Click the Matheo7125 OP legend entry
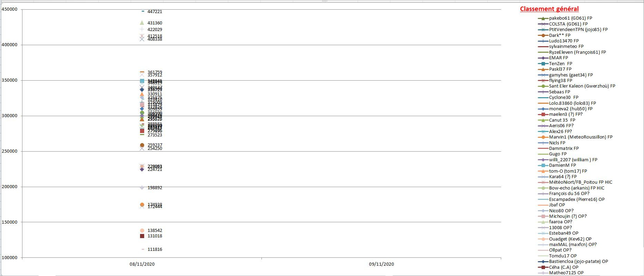 coord(566,273)
